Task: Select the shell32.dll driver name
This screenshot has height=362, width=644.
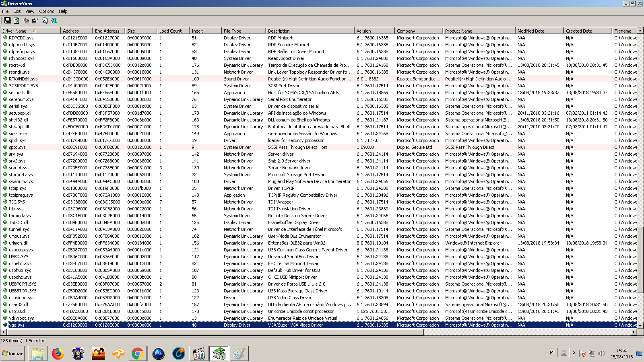Action: [19, 120]
